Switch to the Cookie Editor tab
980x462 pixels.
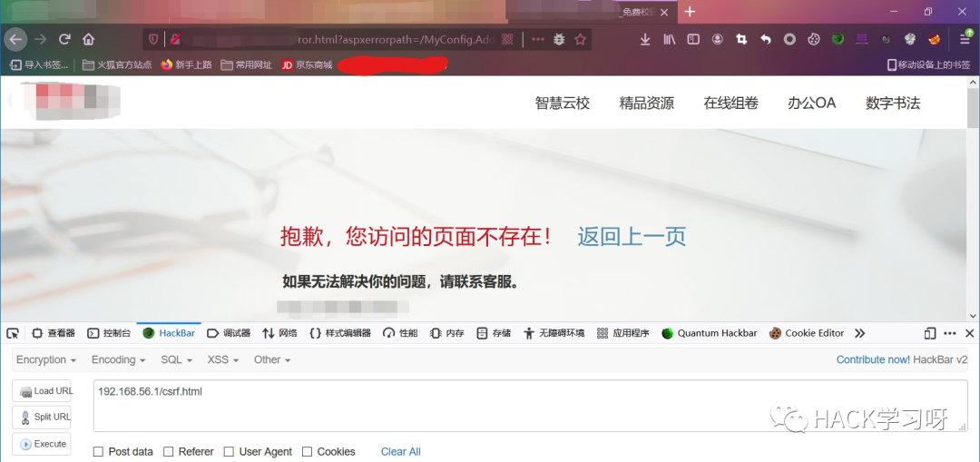[x=807, y=333]
